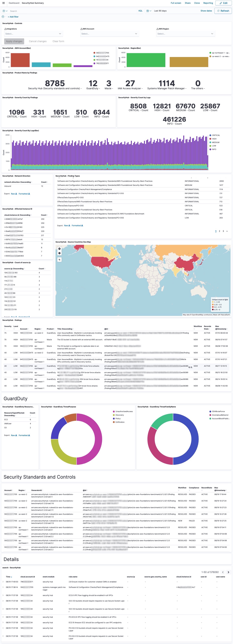The height and width of the screenshot is (644, 233).
Task: Open the Integrations select dropdown
Action: [33, 34]
